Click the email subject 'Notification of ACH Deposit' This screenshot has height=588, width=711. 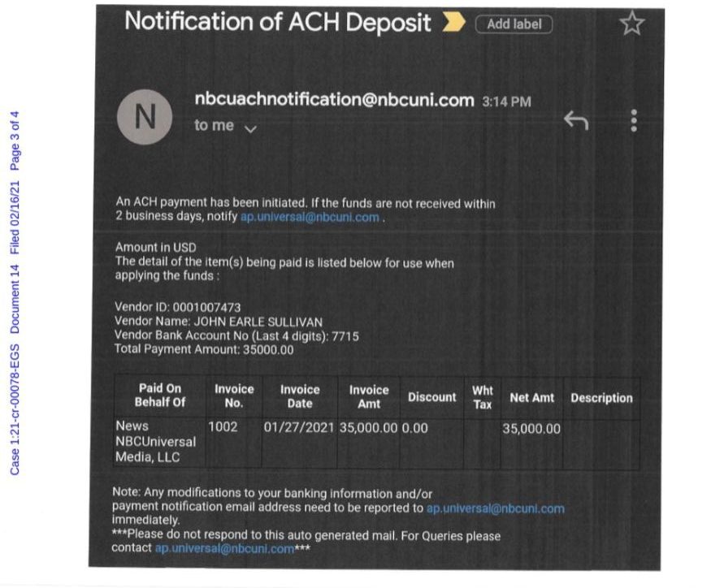coord(278,22)
